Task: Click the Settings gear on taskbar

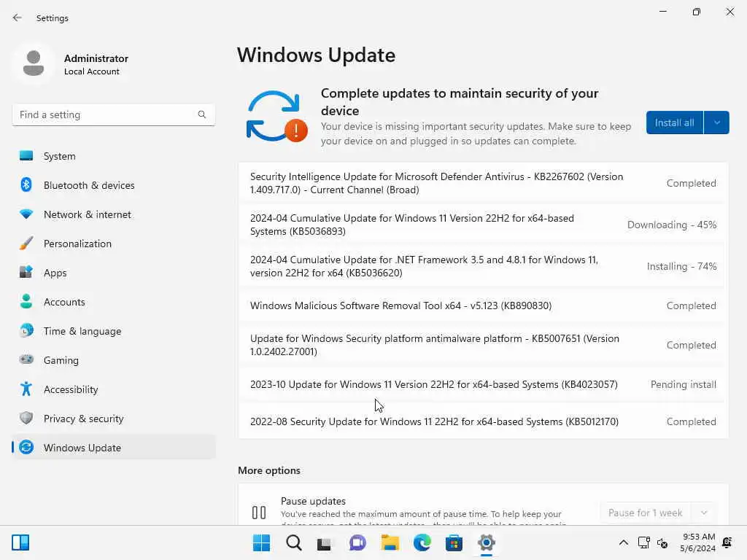Action: tap(487, 542)
